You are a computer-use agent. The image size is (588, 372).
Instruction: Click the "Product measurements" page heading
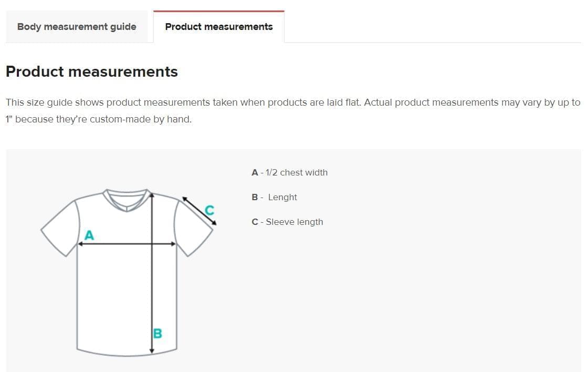(92, 71)
